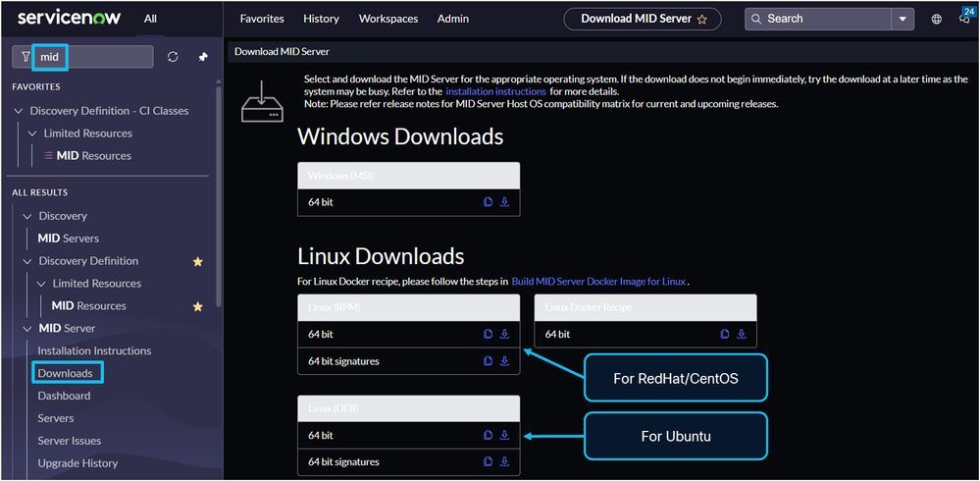Open Installation Instructions module
Image resolution: width=980 pixels, height=481 pixels.
pyautogui.click(x=94, y=350)
